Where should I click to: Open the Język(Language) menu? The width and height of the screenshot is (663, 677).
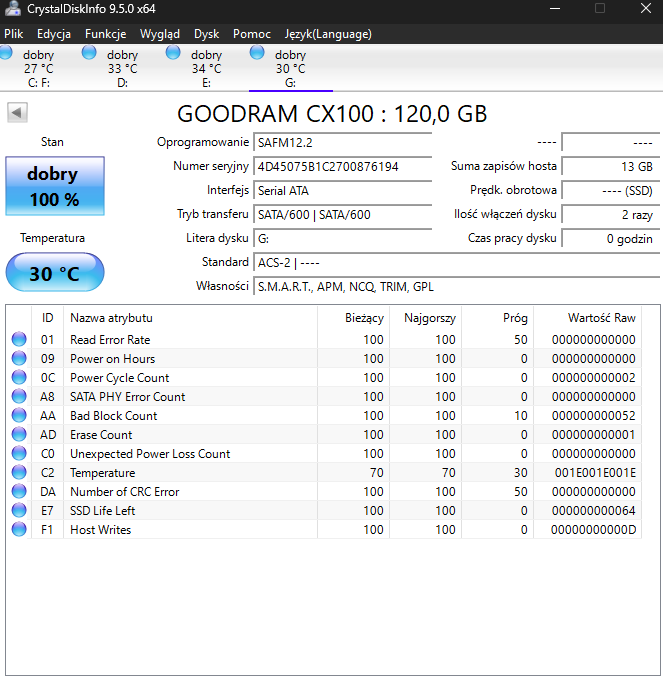[328, 34]
